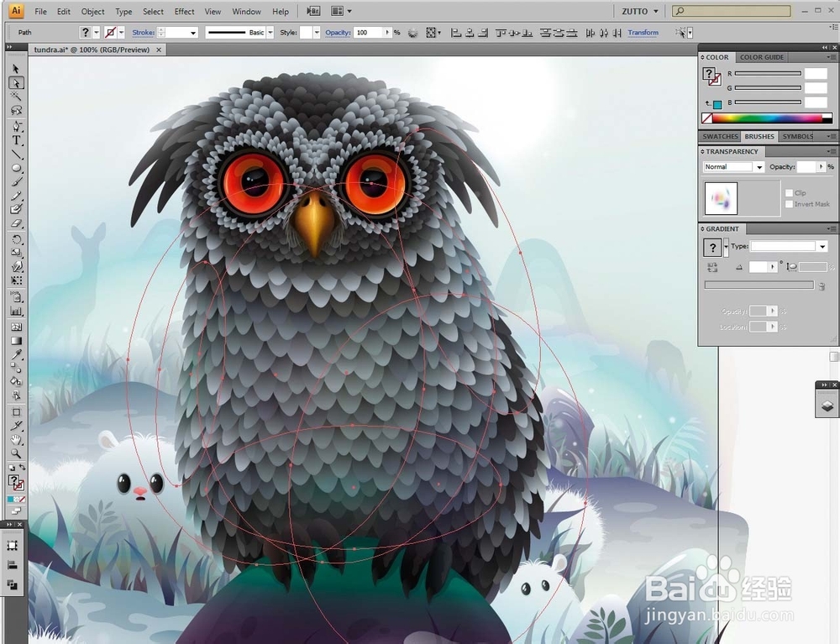
Task: Select the Type tool
Action: coord(16,141)
